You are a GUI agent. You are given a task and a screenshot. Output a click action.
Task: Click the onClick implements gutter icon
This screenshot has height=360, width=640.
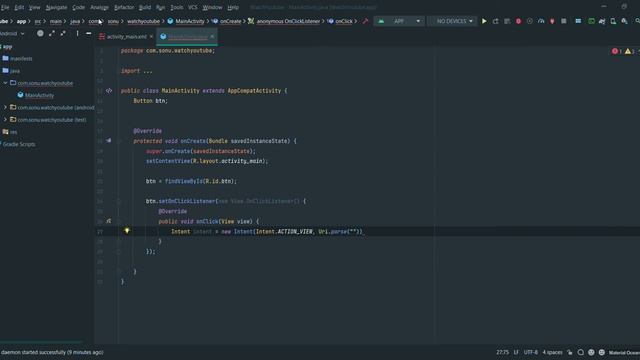click(109, 221)
